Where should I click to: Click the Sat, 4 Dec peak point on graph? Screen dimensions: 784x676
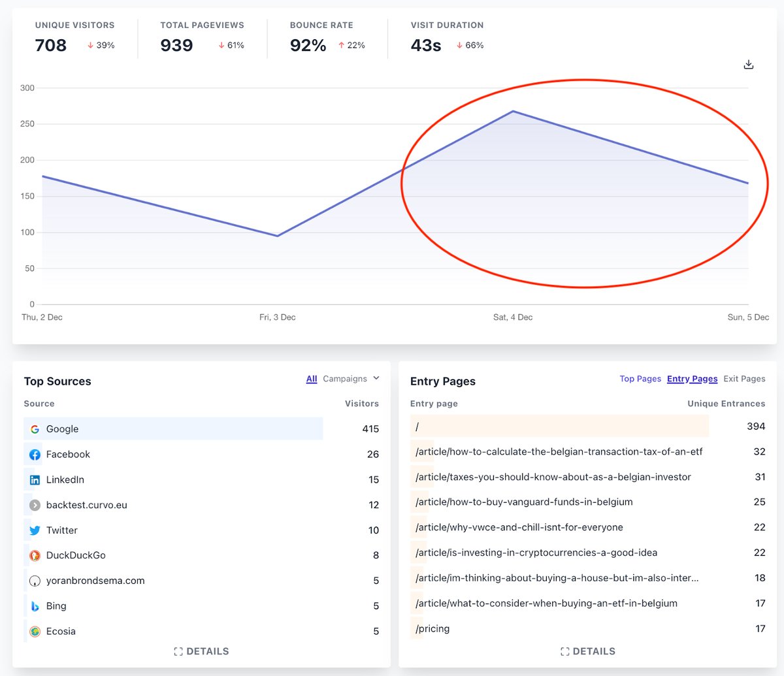pyautogui.click(x=513, y=111)
